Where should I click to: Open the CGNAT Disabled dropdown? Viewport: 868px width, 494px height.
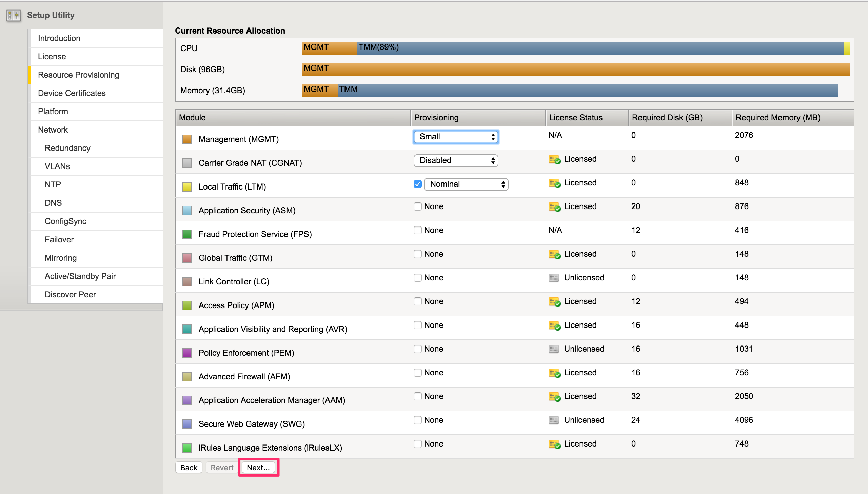pyautogui.click(x=456, y=161)
